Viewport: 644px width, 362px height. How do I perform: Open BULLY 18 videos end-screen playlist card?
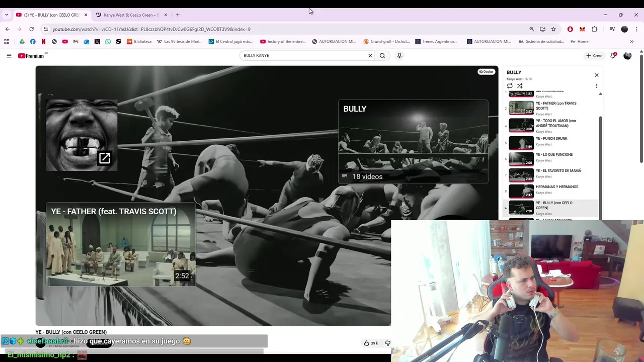[x=413, y=142]
